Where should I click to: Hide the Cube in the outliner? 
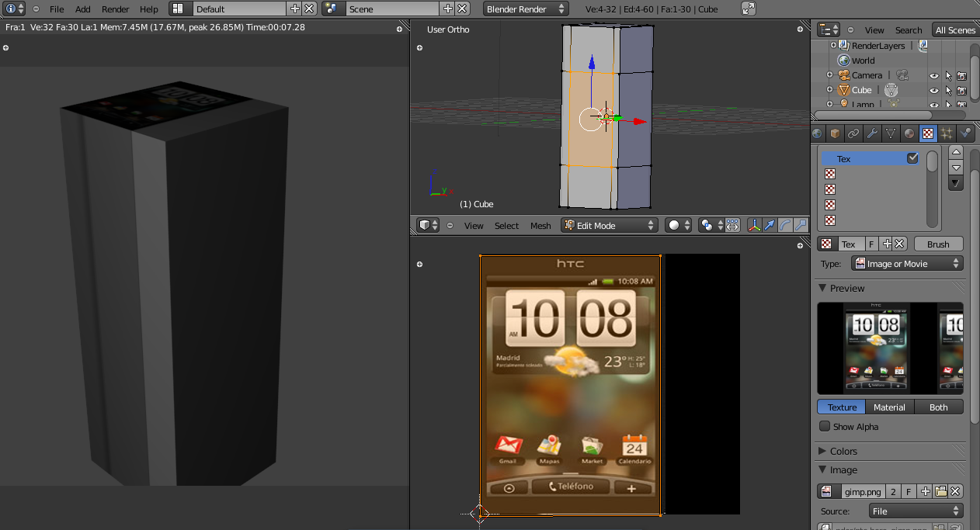[934, 90]
